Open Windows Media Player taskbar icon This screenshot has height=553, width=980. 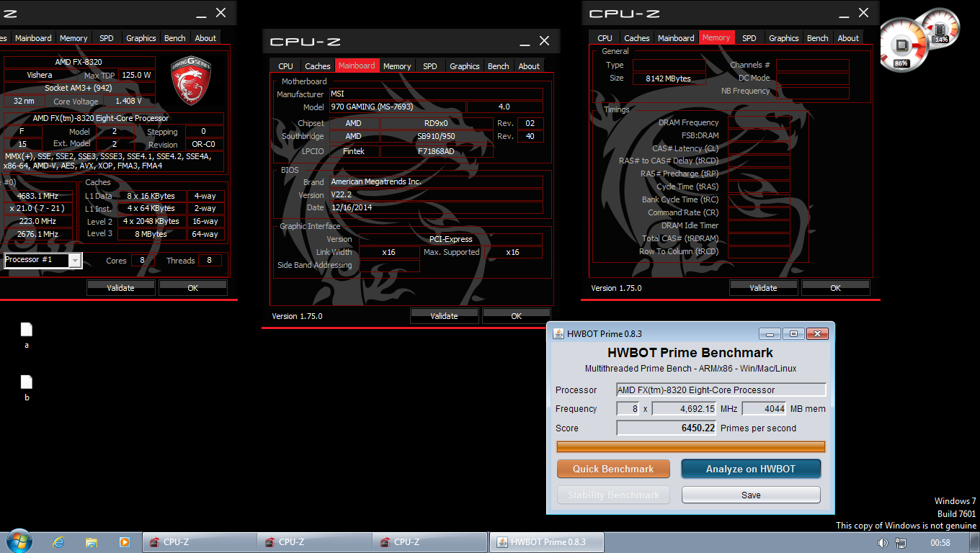tap(124, 542)
